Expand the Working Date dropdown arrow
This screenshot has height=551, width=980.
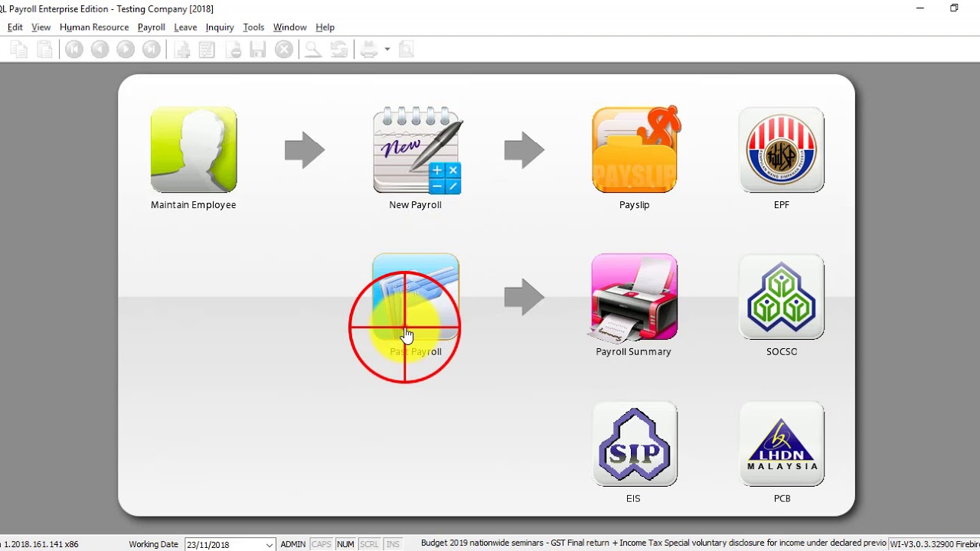coord(269,545)
